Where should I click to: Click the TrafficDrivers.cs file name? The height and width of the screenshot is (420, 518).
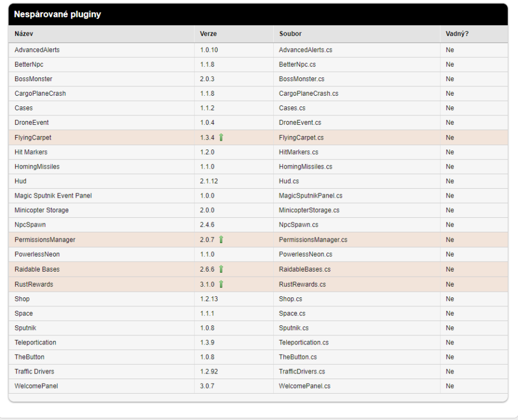pyautogui.click(x=302, y=372)
